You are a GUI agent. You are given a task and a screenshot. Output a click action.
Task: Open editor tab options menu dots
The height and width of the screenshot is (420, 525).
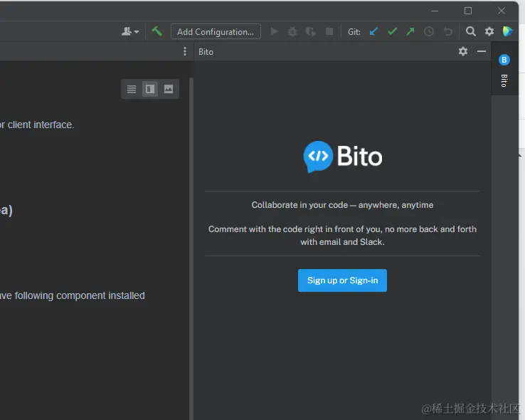point(185,51)
